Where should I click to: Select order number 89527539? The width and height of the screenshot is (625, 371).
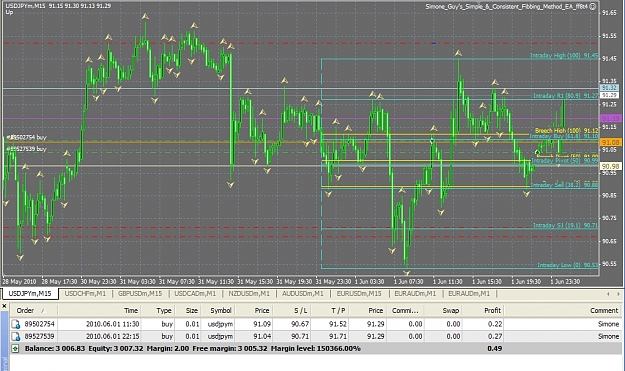click(x=39, y=336)
